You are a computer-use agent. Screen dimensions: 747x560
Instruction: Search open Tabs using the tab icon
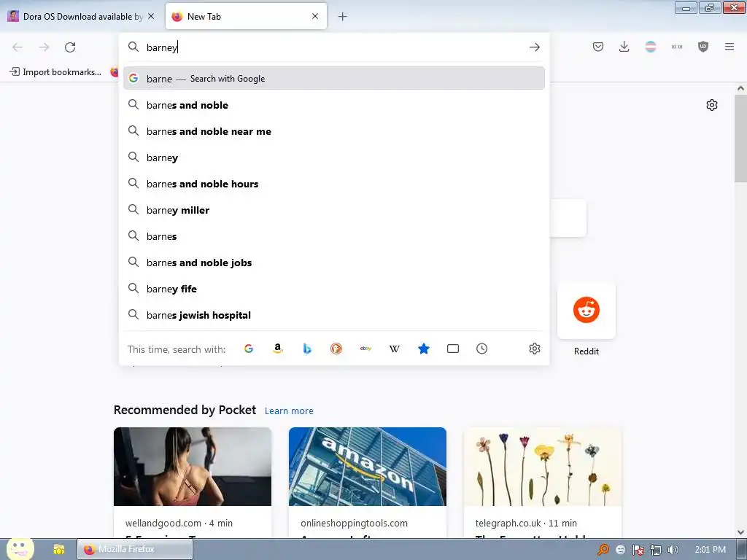452,349
